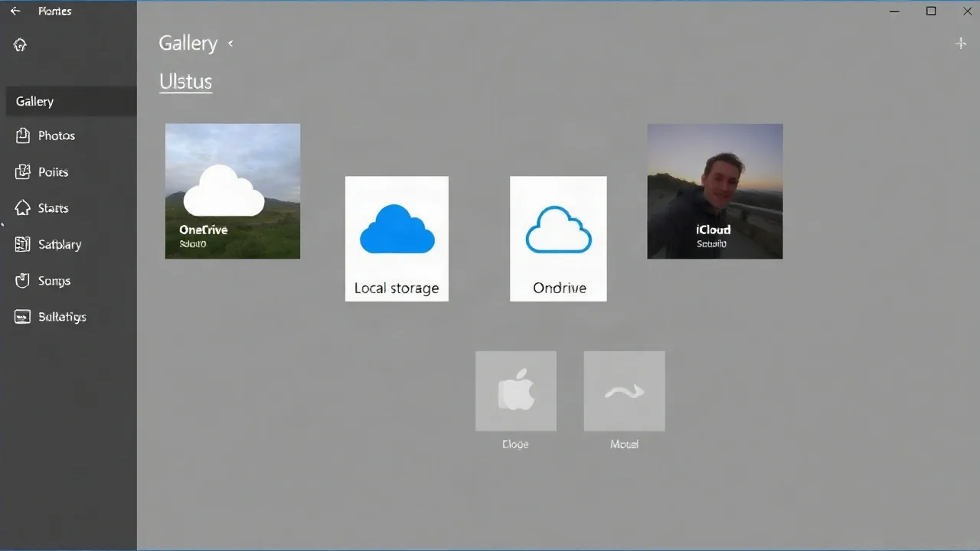Click the Cloge label under Apple tile
The height and width of the screenshot is (551, 980).
coord(515,444)
